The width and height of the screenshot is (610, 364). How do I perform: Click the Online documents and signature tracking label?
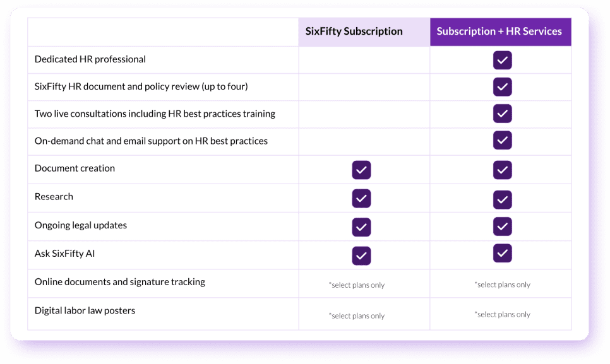(120, 282)
